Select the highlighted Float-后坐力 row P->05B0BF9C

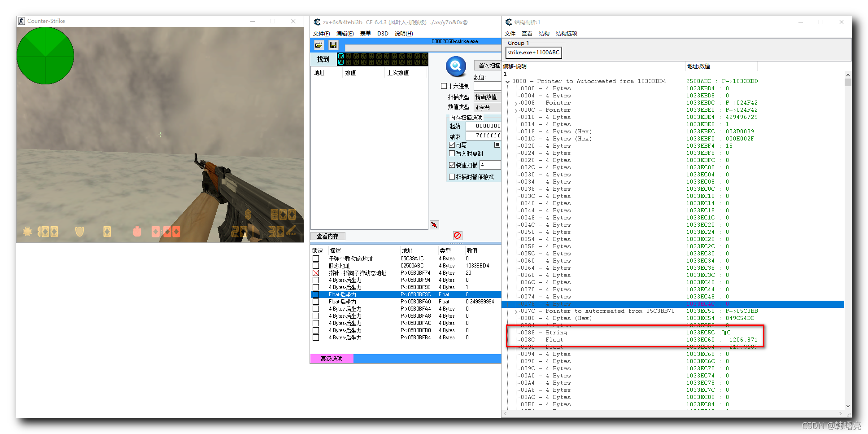[406, 294]
